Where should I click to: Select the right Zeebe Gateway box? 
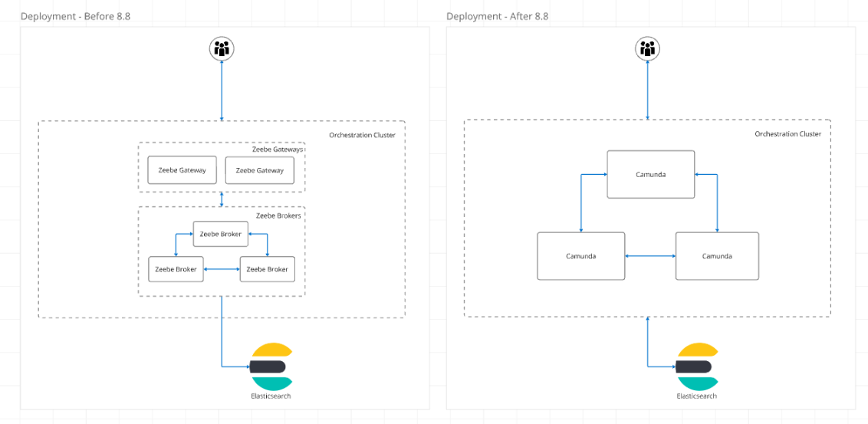[259, 170]
